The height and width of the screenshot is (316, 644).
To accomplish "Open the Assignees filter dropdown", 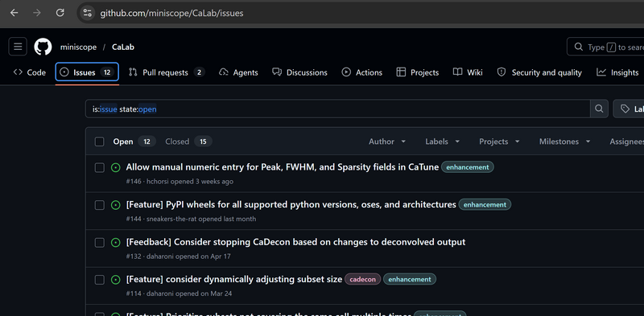I will (627, 142).
